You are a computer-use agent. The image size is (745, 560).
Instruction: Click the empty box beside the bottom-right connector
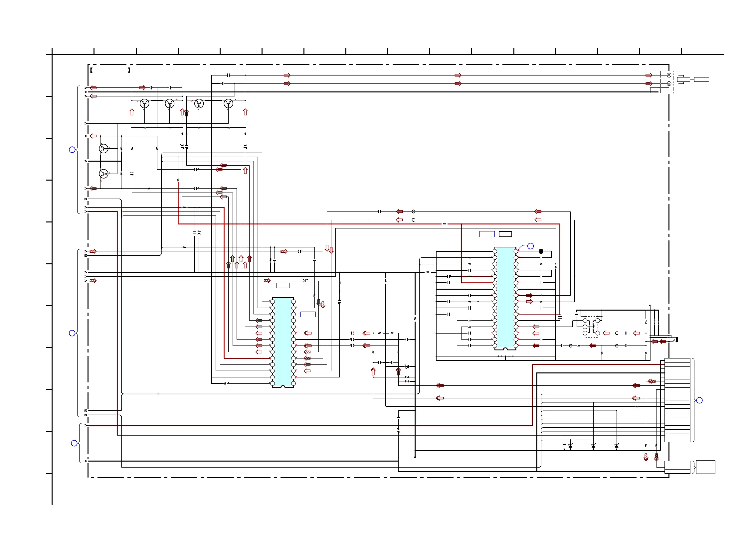pos(706,467)
